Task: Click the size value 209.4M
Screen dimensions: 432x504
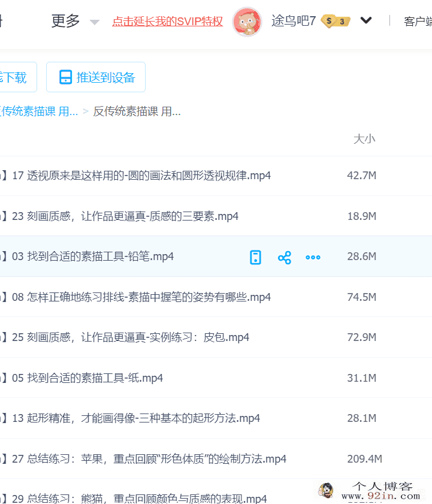Action: click(x=364, y=458)
